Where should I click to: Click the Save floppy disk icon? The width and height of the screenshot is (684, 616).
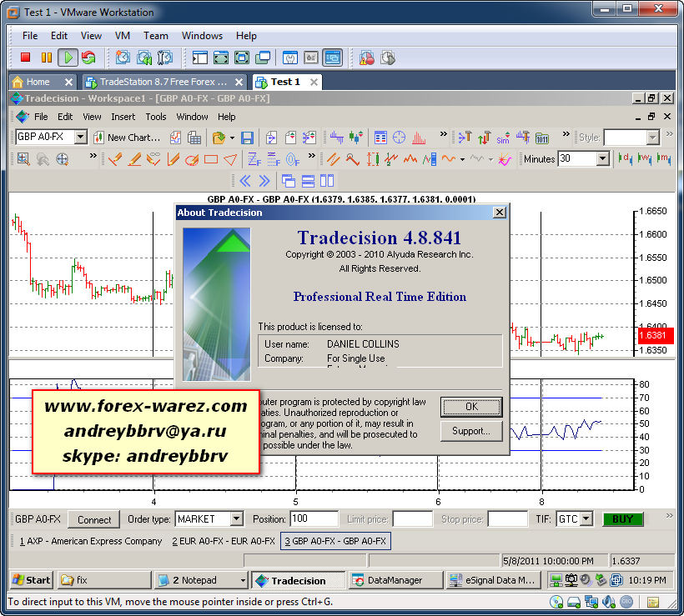coord(247,138)
